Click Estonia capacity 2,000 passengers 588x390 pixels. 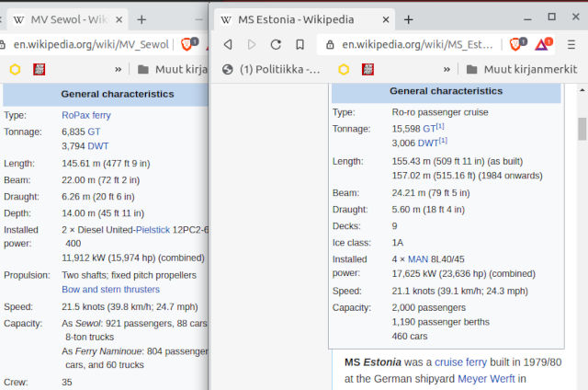(x=429, y=308)
